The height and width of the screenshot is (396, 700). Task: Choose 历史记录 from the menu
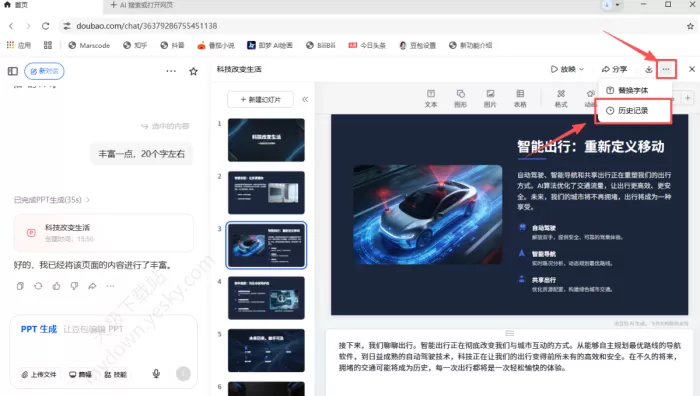click(x=633, y=111)
